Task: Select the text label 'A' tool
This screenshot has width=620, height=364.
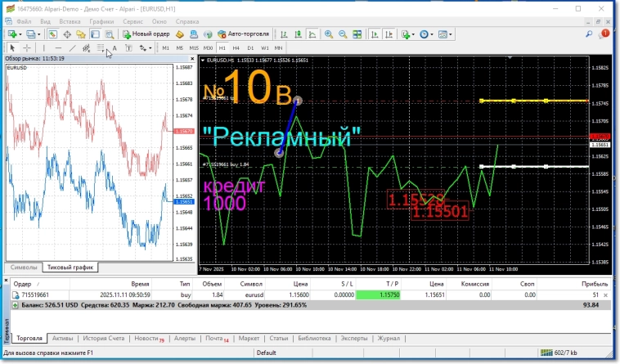Action: [115, 48]
